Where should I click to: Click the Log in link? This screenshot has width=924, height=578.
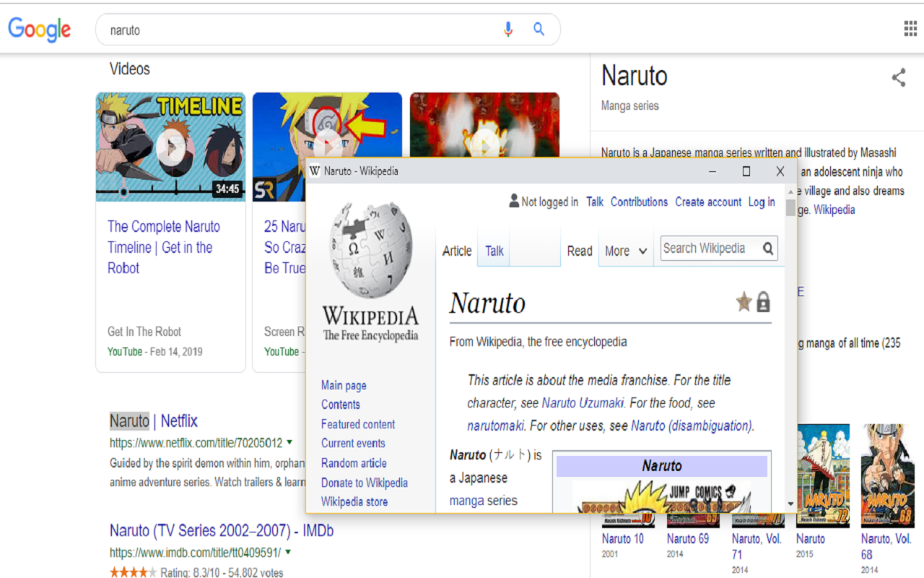[x=762, y=202]
